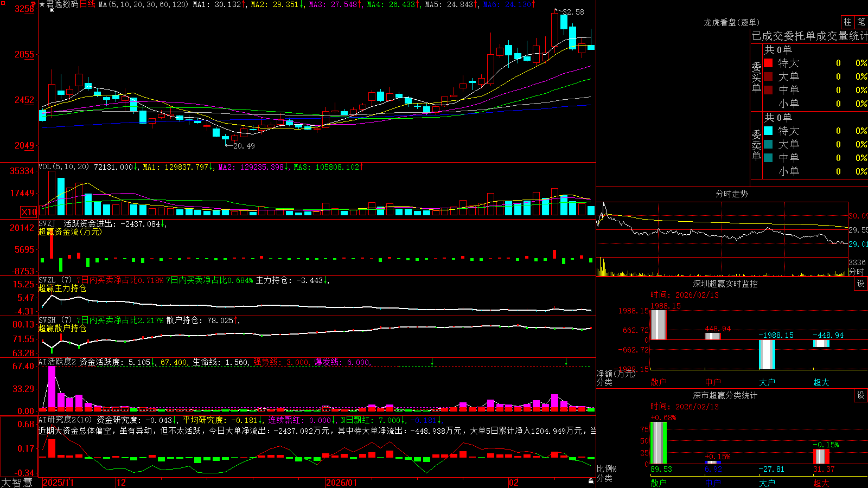Click the dark red 大单 buy order swatch
The width and height of the screenshot is (868, 488).
pos(768,76)
